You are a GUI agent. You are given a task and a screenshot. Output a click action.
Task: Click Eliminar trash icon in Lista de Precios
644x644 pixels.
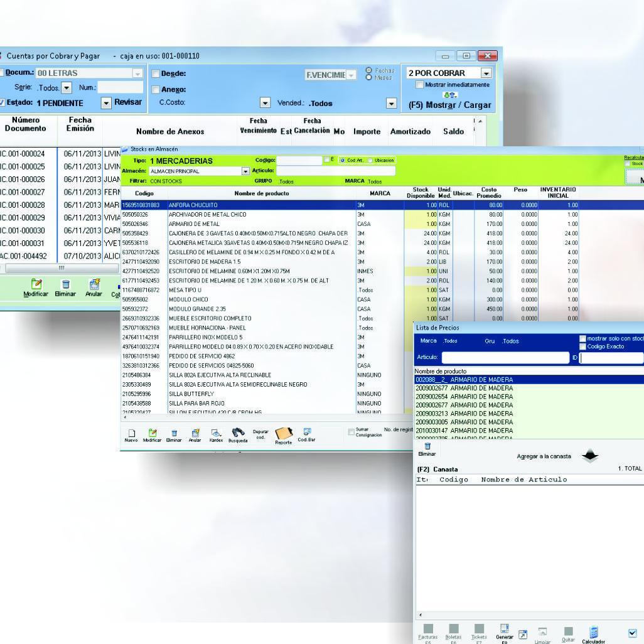(427, 446)
